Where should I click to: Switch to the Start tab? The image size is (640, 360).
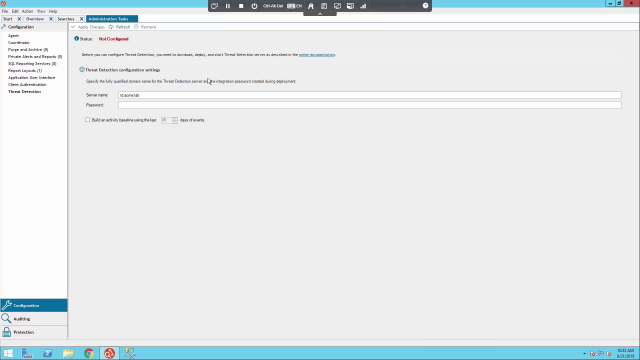pos(8,19)
